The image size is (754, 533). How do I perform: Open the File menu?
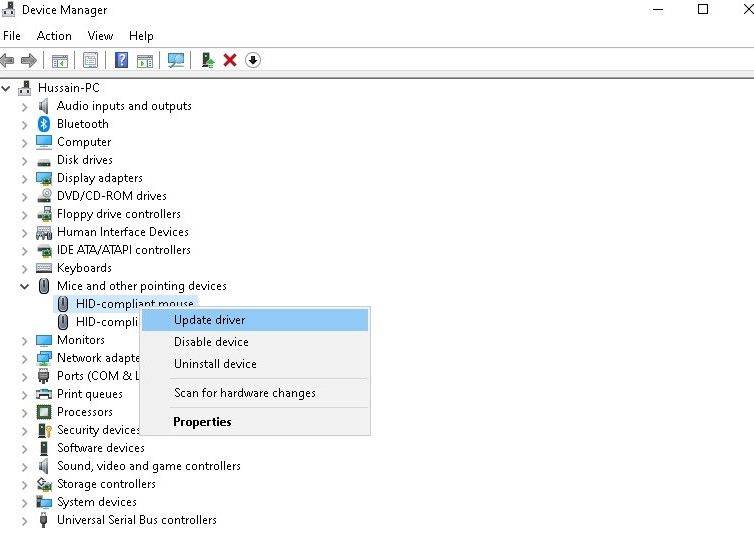coord(12,36)
